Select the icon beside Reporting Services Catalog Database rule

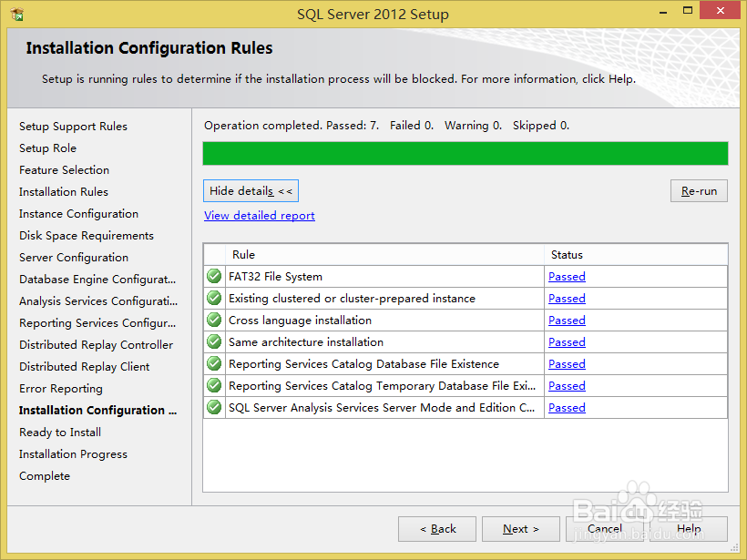point(213,363)
